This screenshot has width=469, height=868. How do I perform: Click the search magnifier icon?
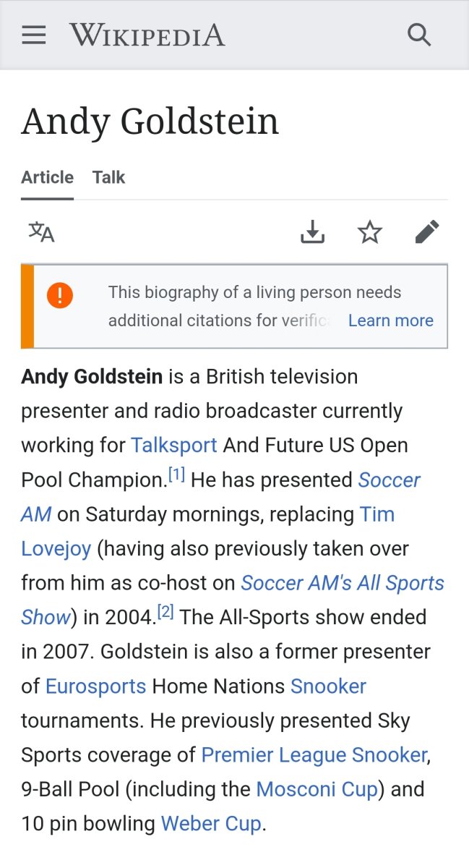click(419, 35)
